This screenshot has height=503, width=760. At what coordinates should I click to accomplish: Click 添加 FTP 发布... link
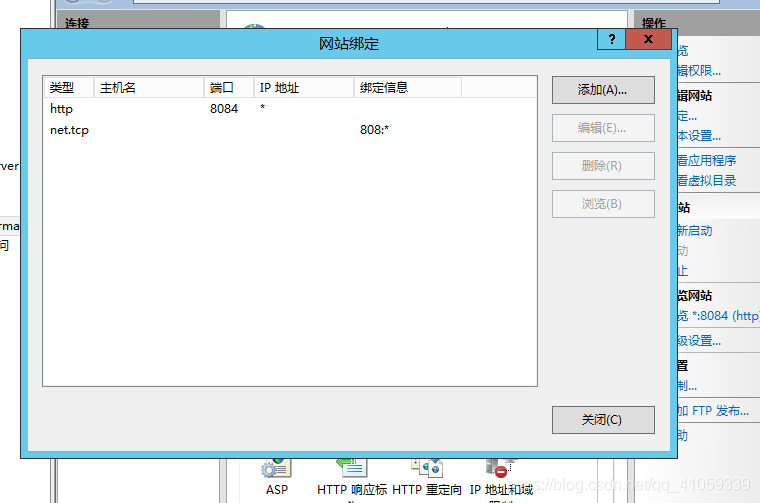pos(713,411)
